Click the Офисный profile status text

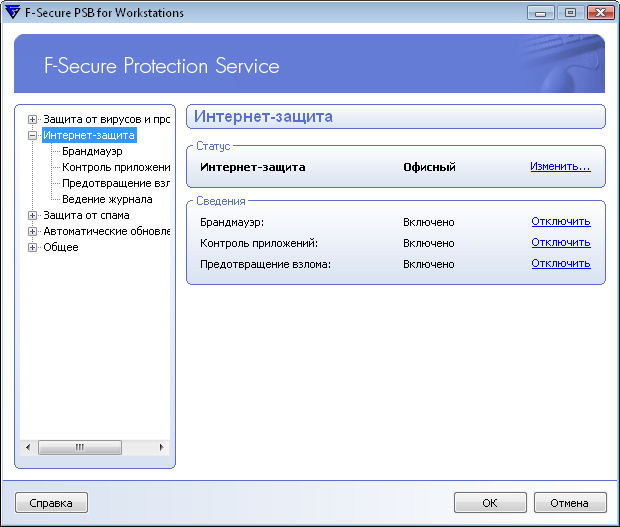[x=429, y=167]
